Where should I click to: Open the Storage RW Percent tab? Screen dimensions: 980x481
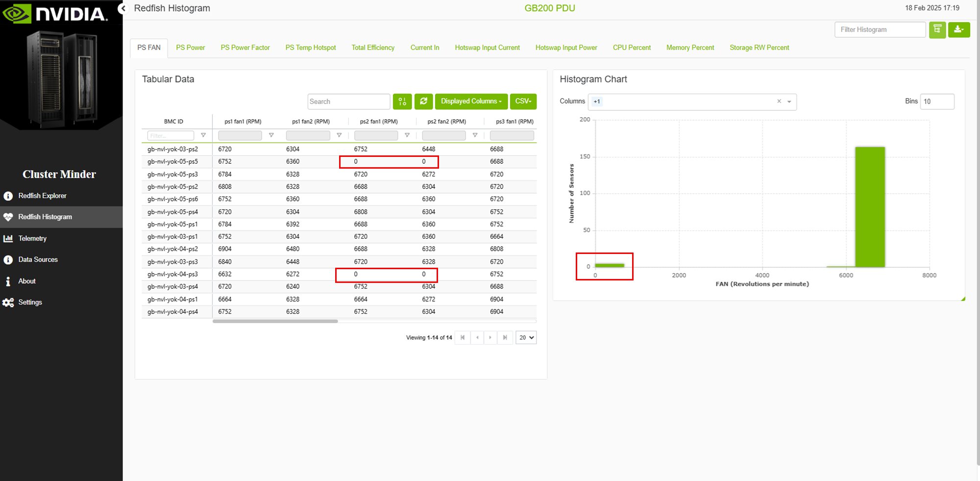(759, 48)
